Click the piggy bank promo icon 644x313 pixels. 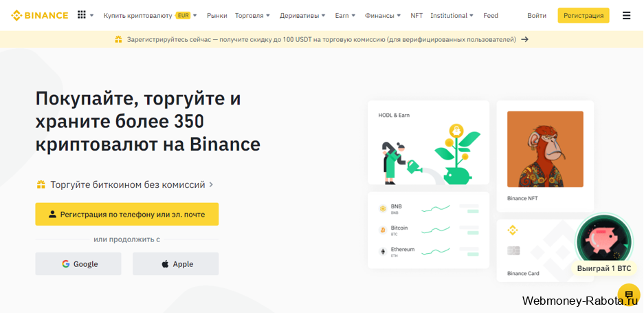(603, 241)
